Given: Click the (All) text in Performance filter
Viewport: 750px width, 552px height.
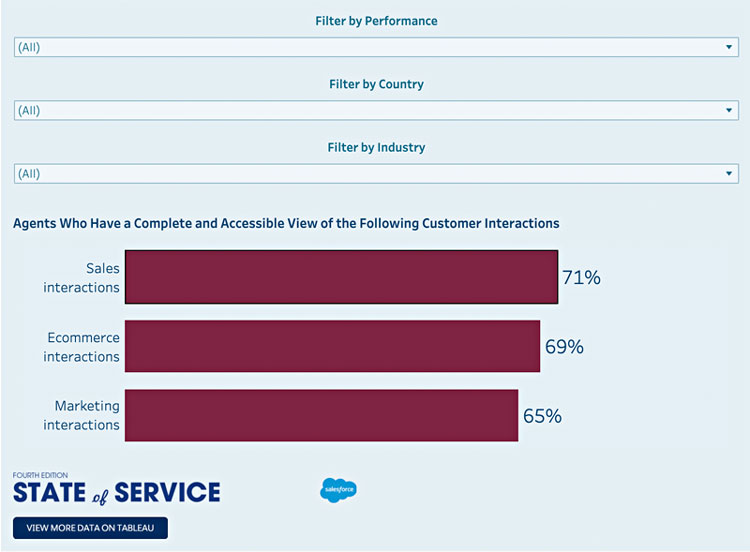Looking at the screenshot, I should 29,47.
